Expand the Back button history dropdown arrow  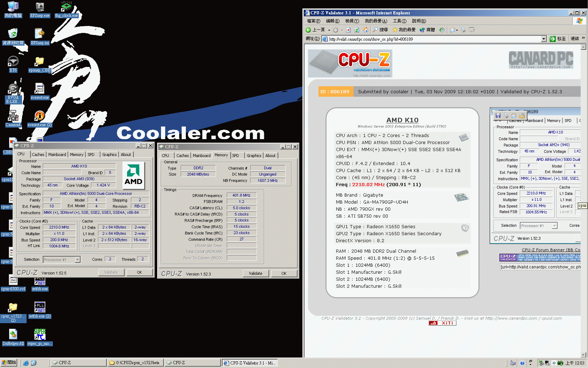[x=329, y=30]
